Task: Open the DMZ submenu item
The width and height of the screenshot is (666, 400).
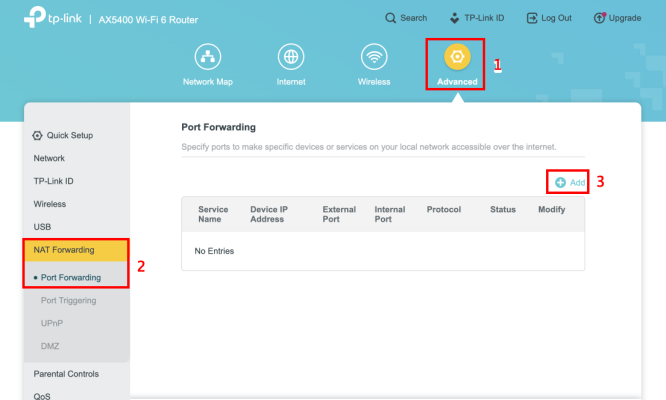Action: (50, 346)
